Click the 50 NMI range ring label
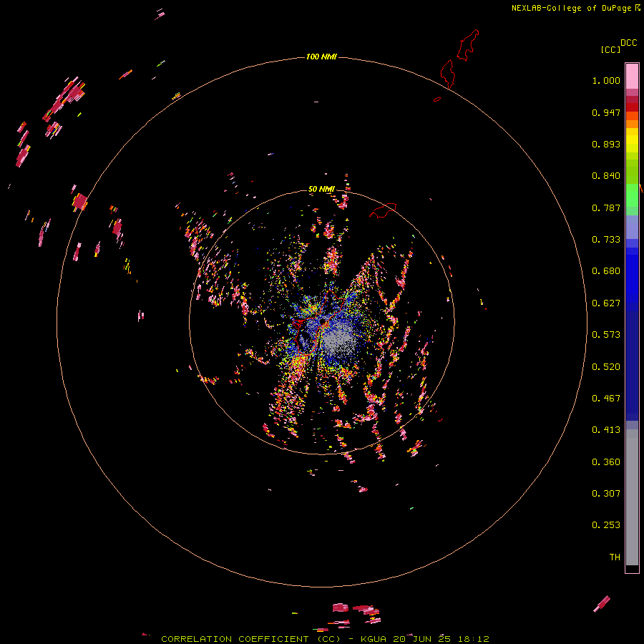The width and height of the screenshot is (644, 644). coord(321,189)
